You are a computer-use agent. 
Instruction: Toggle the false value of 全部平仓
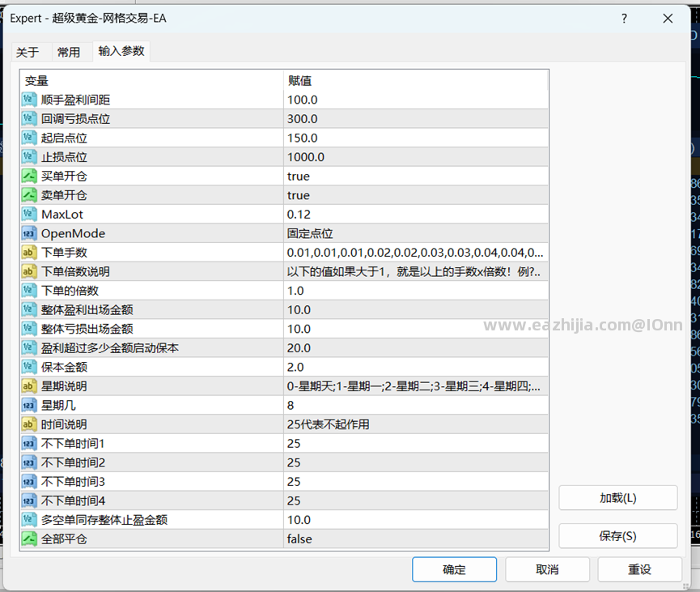[416, 539]
